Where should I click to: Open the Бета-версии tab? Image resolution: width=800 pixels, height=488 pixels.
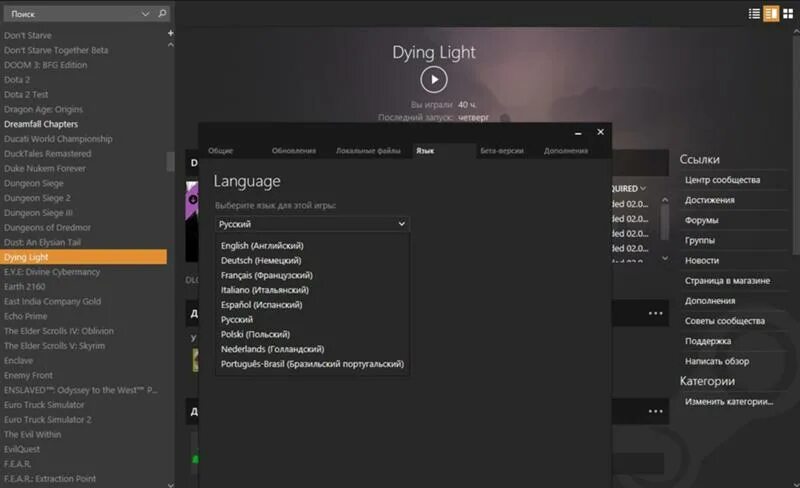[x=502, y=151]
